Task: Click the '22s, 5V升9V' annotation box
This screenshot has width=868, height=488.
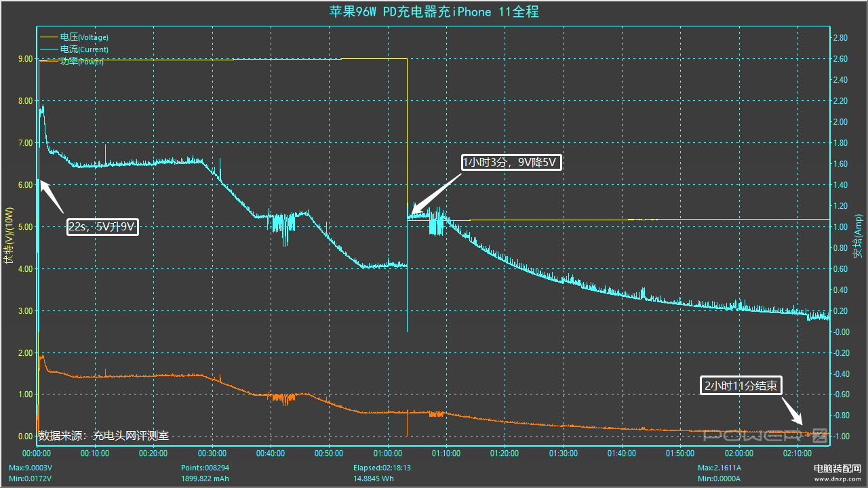Action: click(103, 227)
